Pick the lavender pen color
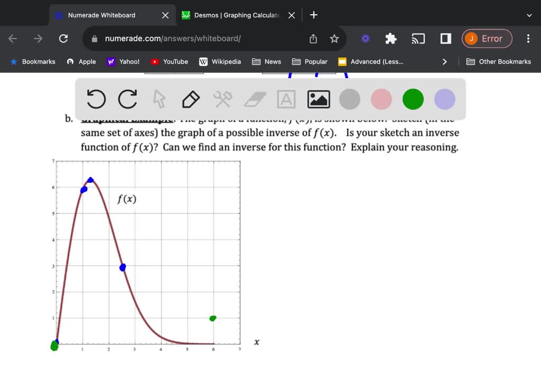This screenshot has width=541, height=392. [x=445, y=99]
